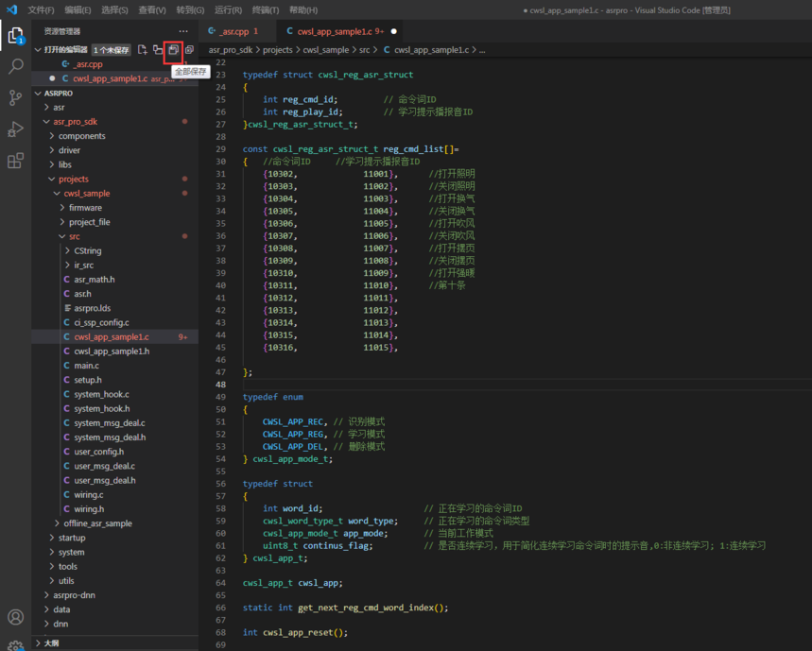
Task: Open the 转到(G) menu
Action: click(x=190, y=9)
